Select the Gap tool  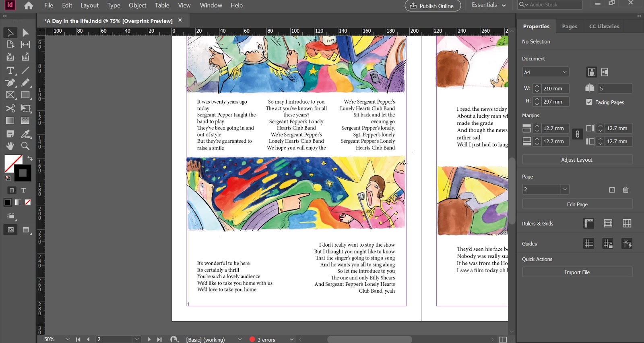pos(25,44)
